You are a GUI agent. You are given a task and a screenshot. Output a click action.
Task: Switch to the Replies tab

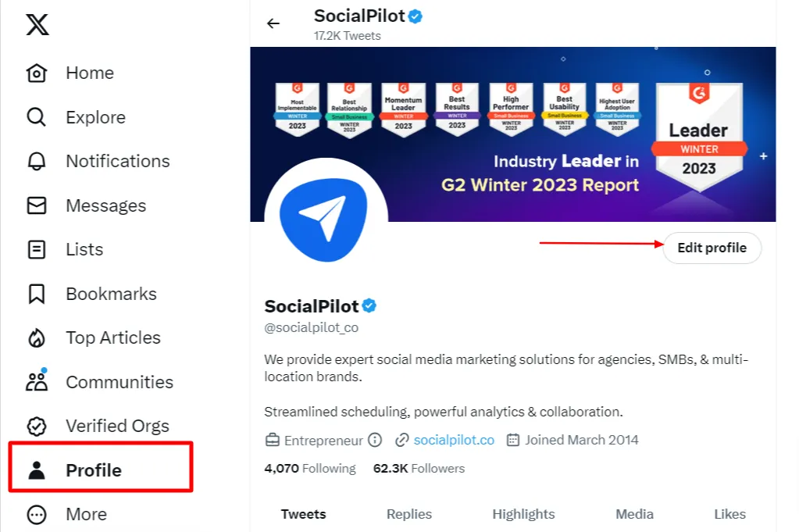click(x=408, y=514)
